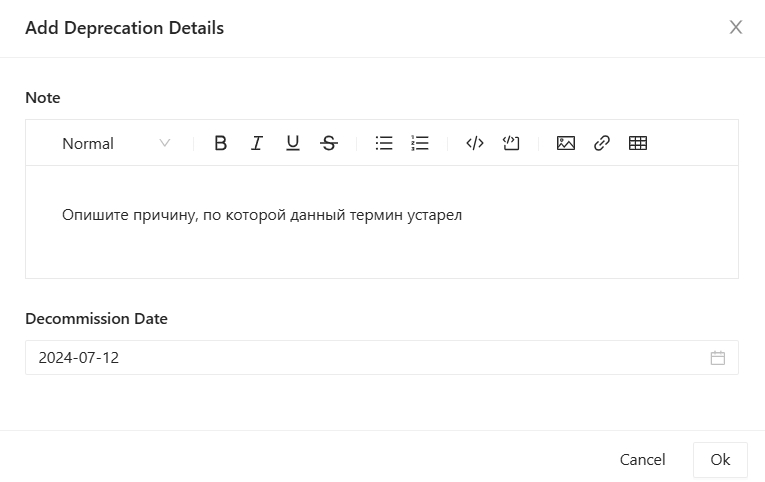Insert a table into the note
This screenshot has width=765, height=482.
[x=638, y=143]
